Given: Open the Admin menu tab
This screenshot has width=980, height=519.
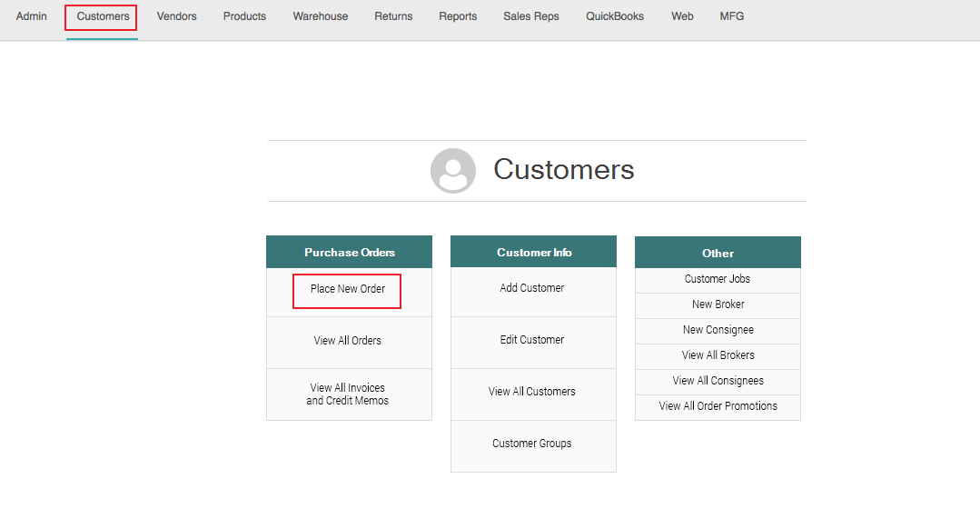Looking at the screenshot, I should (x=32, y=16).
